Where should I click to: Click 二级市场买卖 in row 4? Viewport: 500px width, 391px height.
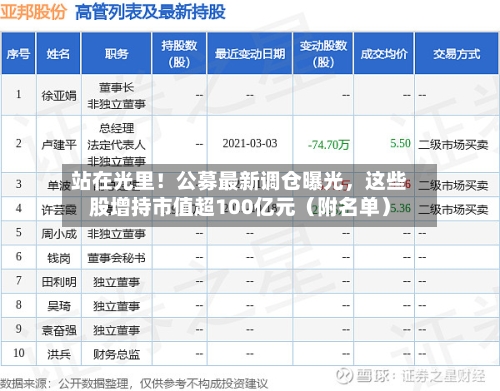453,209
